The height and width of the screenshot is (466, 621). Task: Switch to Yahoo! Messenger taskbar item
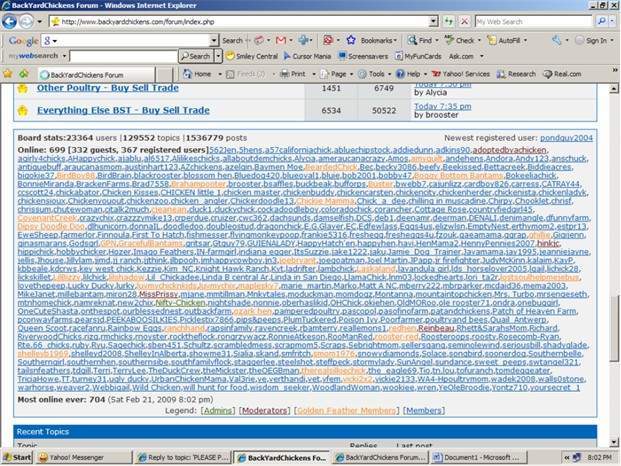click(x=84, y=457)
